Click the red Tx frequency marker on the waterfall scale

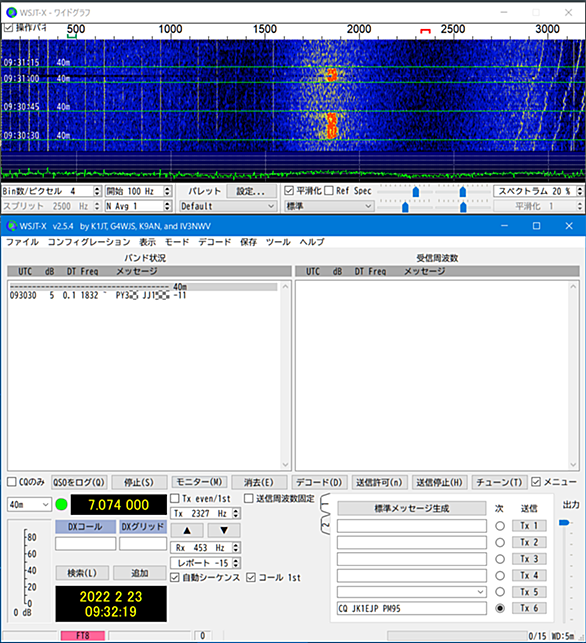(425, 31)
